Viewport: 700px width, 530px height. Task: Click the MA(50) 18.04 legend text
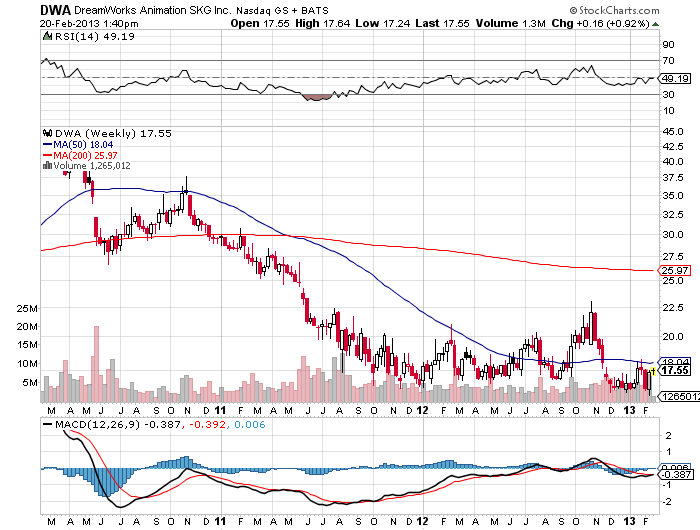(x=83, y=145)
